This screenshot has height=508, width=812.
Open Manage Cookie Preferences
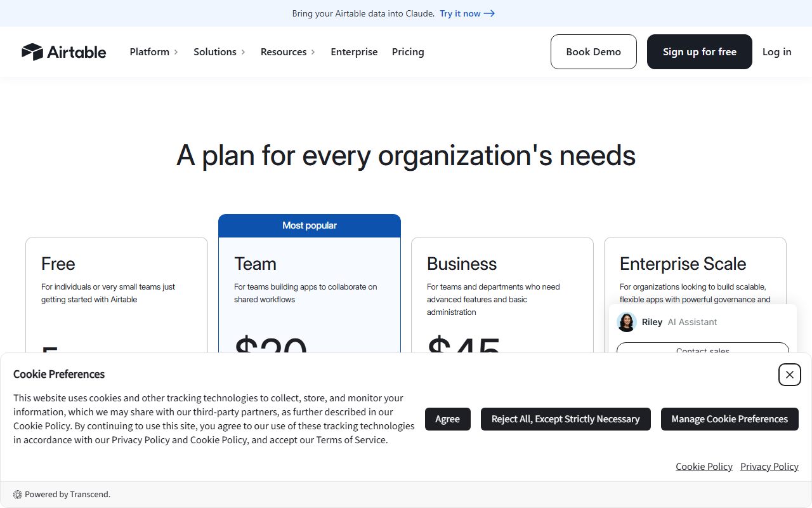(x=730, y=419)
